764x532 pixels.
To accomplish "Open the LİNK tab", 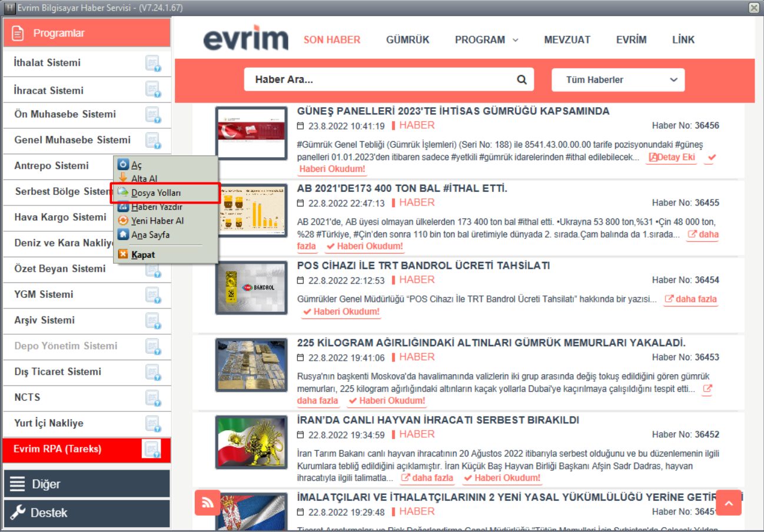I will pos(683,40).
